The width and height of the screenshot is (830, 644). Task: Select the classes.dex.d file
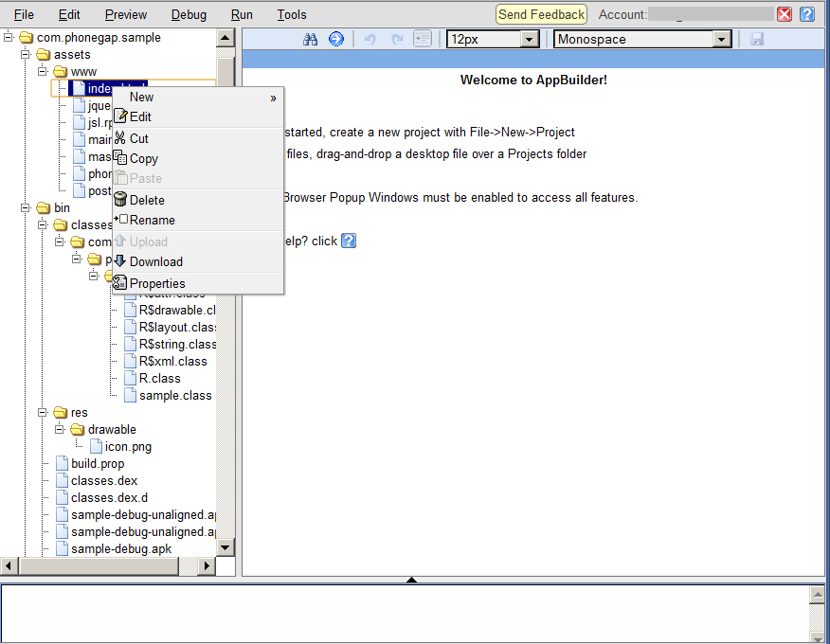[109, 498]
